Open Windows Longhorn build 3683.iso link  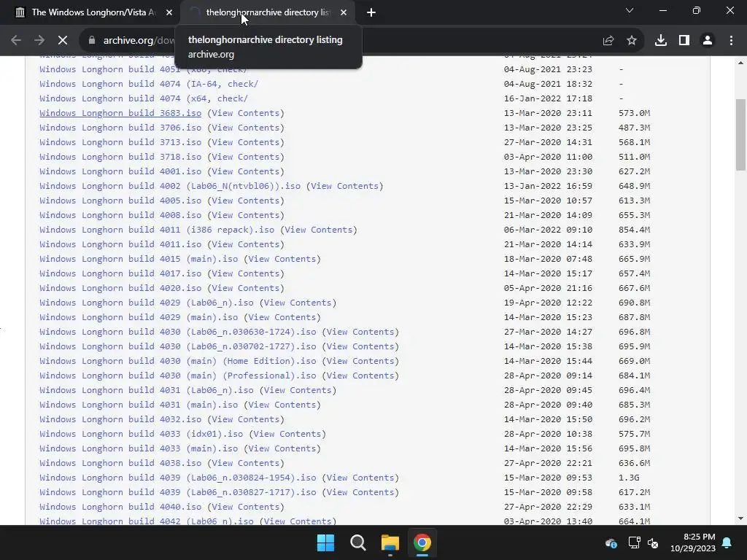tap(120, 113)
